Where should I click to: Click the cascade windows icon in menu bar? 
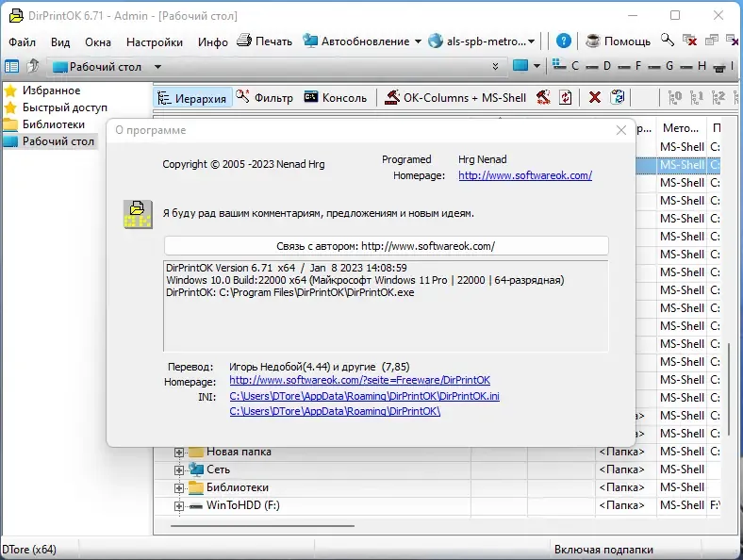[712, 41]
